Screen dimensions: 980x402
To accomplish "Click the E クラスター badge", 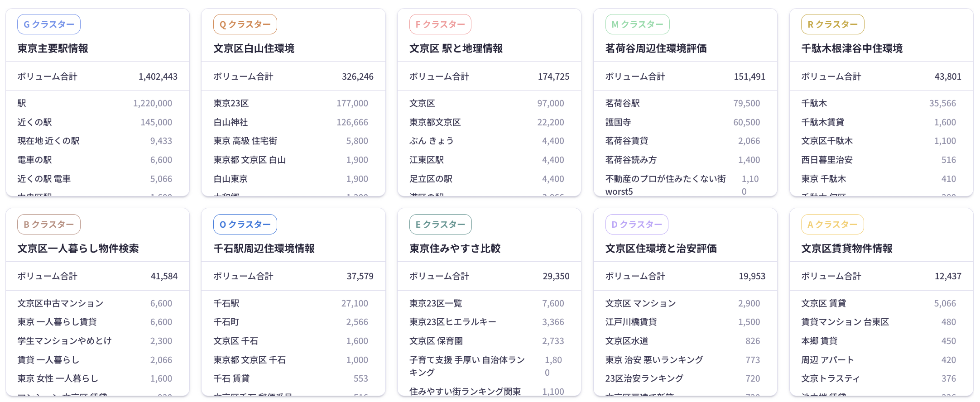I will pyautogui.click(x=440, y=225).
